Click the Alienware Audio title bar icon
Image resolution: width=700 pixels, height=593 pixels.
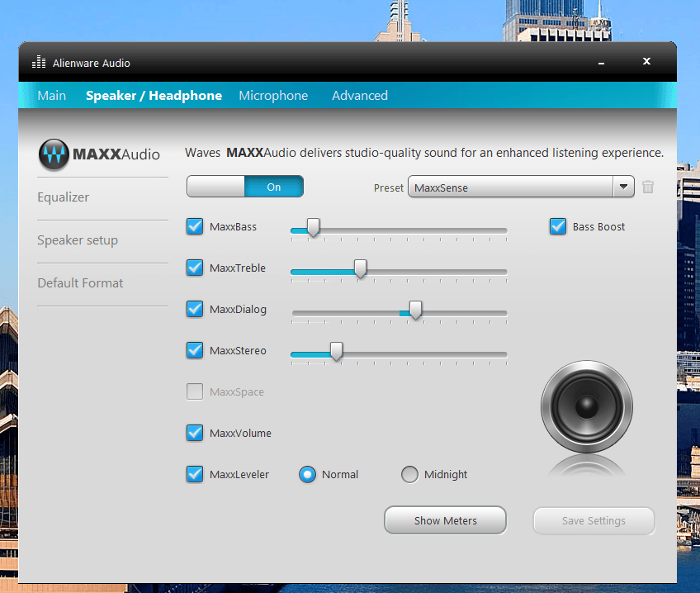(x=39, y=63)
